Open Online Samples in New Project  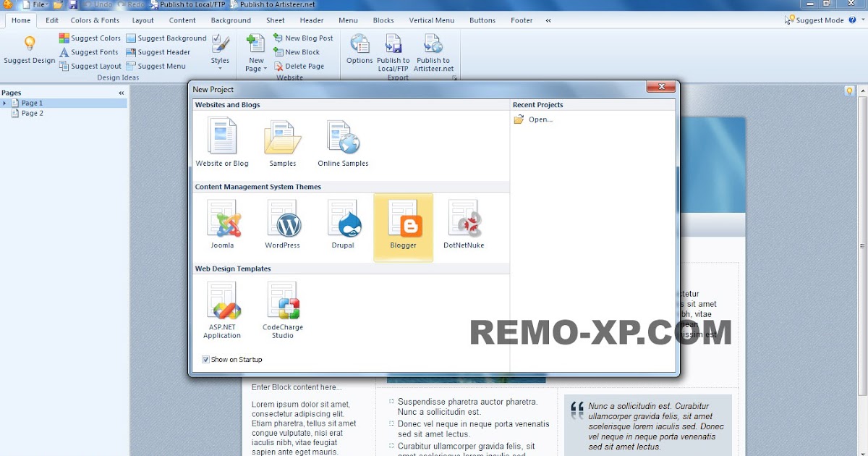click(343, 143)
